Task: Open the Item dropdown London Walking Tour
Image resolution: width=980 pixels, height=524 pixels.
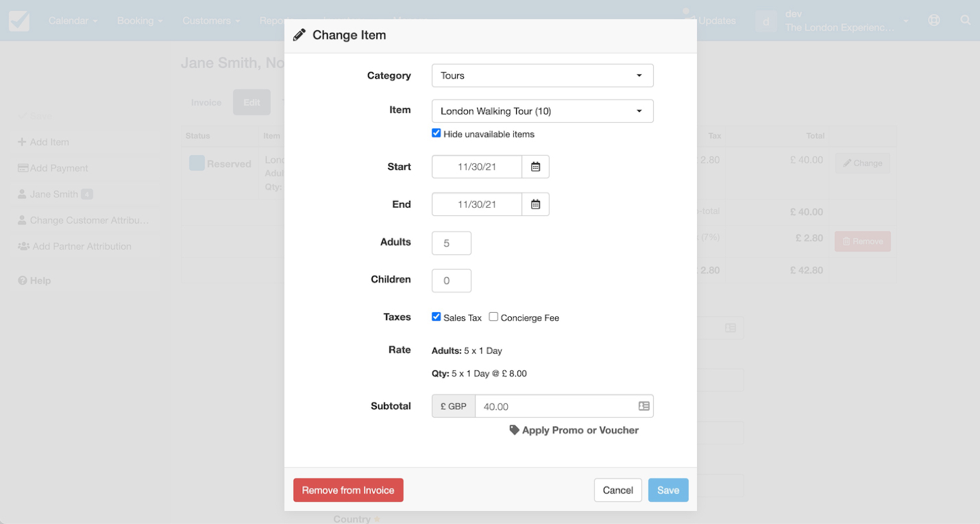Action: tap(542, 111)
